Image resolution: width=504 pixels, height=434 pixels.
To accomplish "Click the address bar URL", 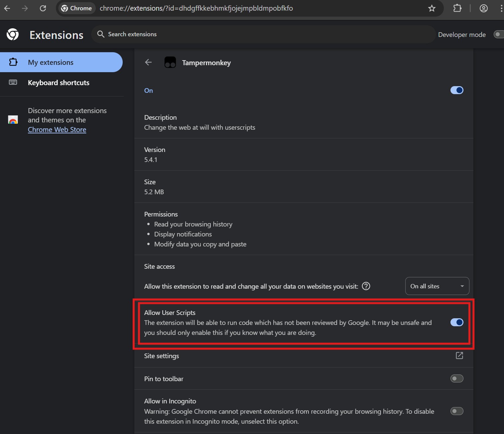I will click(196, 8).
